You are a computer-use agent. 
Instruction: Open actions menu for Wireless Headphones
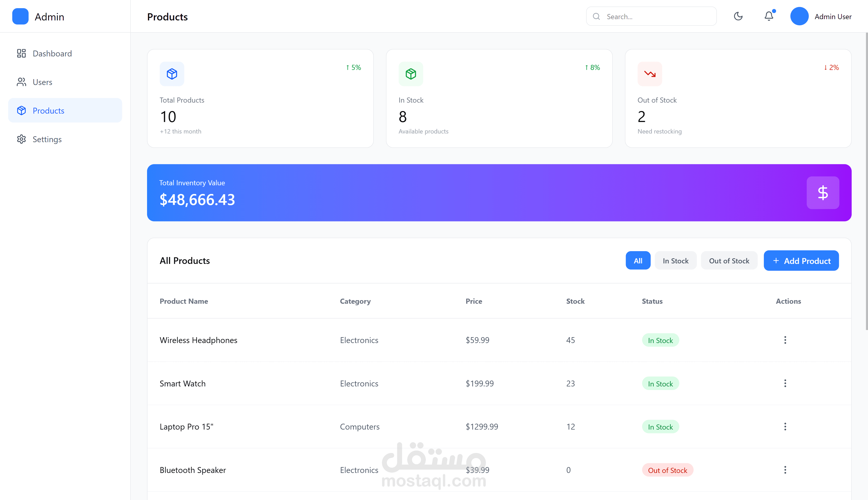coord(785,340)
